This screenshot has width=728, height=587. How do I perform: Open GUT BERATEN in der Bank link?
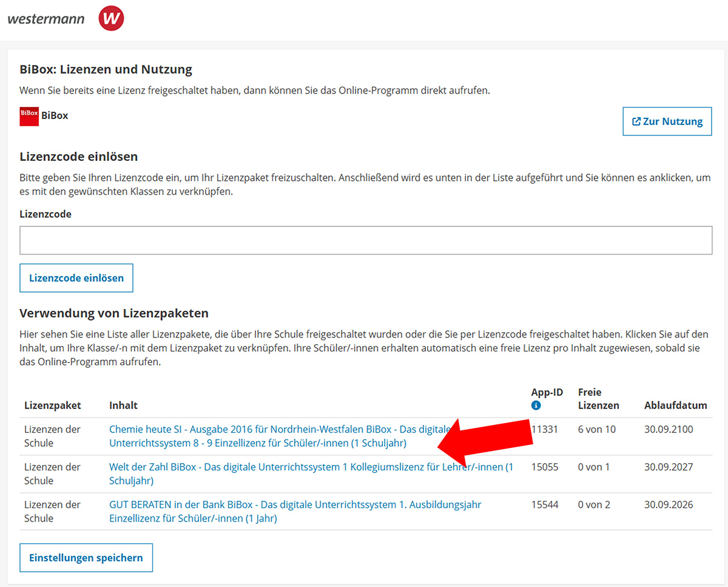tap(295, 511)
